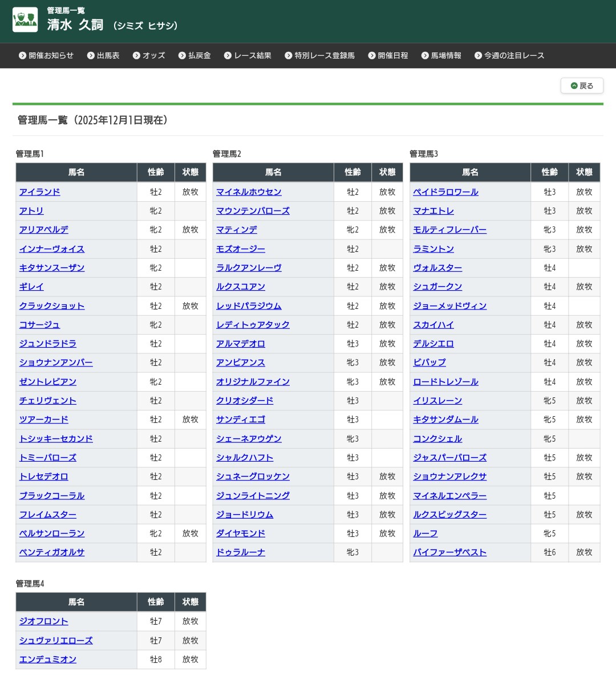Image resolution: width=616 pixels, height=692 pixels.
Task: Open horse レディトゥアタック link
Action: pyautogui.click(x=253, y=325)
